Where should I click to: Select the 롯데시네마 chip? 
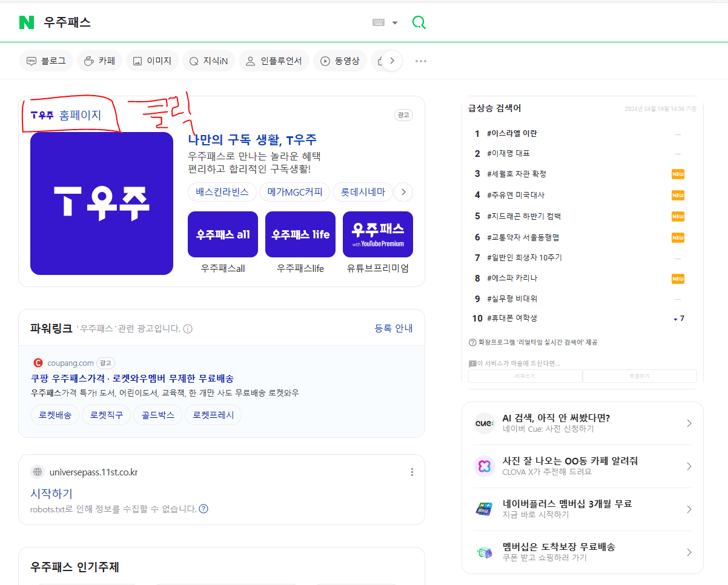362,192
